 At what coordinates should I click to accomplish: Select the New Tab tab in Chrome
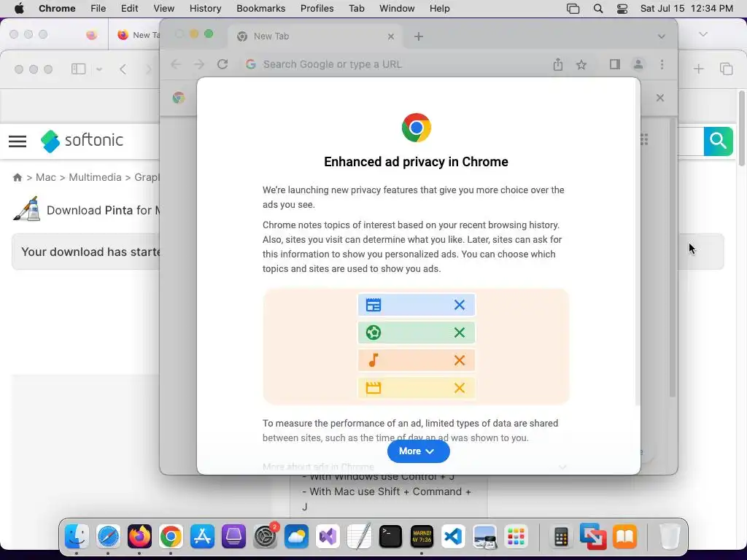point(314,36)
